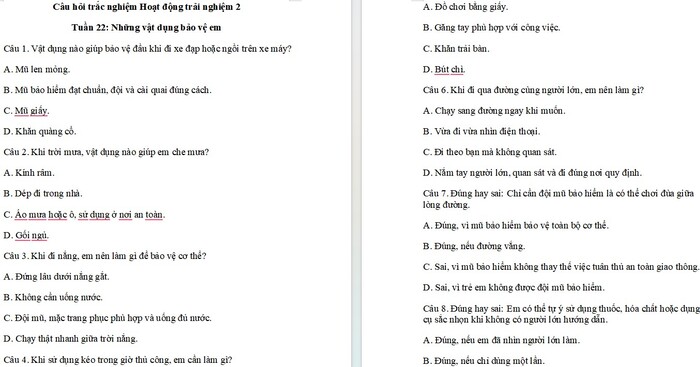Viewport: 700px width, 367px height.
Task: Click the Câu 4 question about sử dụng kéo
Action: pos(117,359)
